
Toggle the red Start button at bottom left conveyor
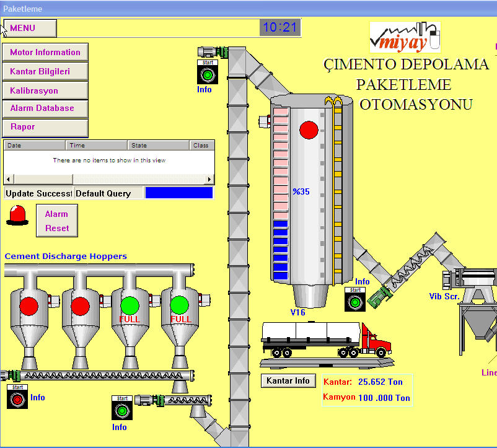click(17, 397)
